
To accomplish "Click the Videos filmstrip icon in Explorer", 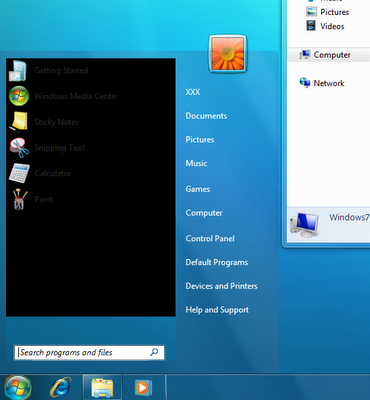I will click(x=311, y=26).
